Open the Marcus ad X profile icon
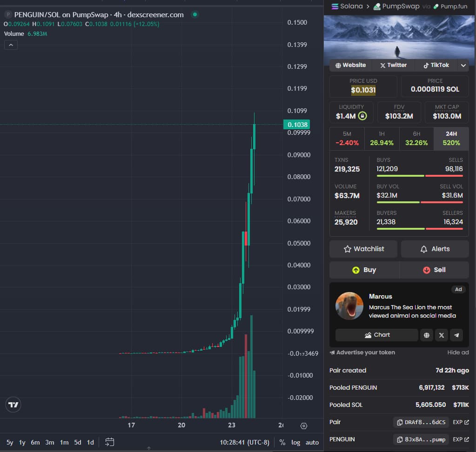 [x=442, y=335]
